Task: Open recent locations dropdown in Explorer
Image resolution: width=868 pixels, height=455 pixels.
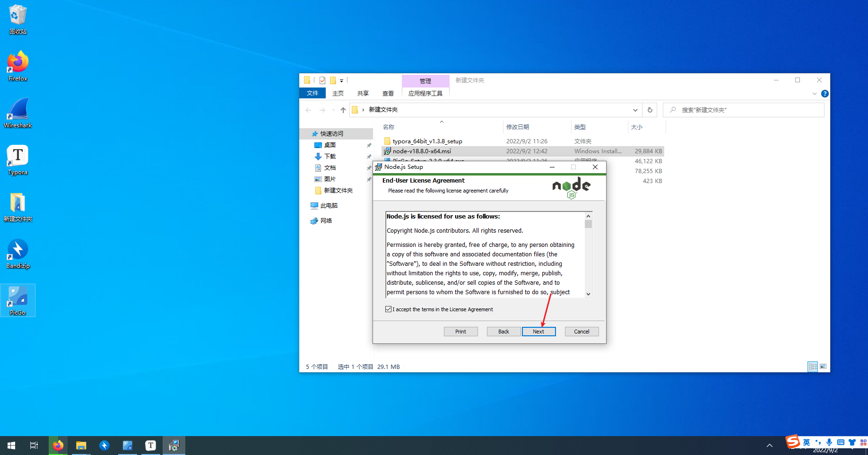Action: pyautogui.click(x=333, y=110)
